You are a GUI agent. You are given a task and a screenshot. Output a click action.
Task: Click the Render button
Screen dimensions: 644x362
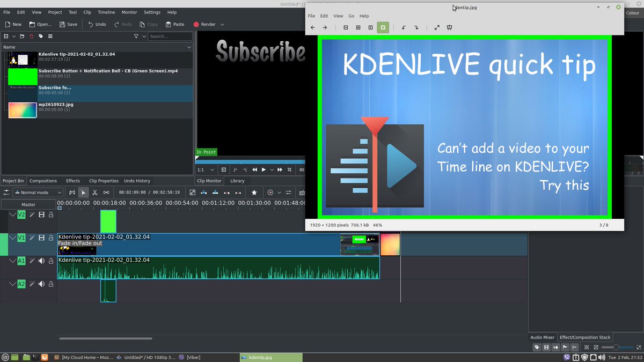point(204,24)
